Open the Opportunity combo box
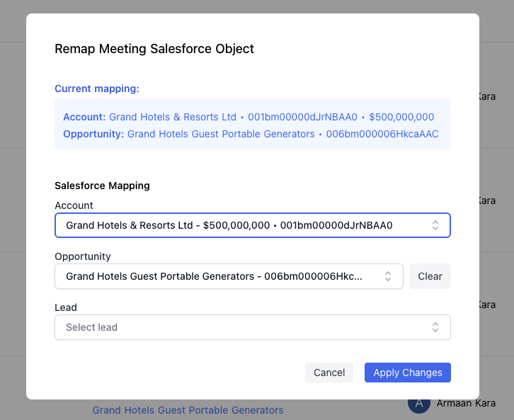The image size is (514, 420). point(229,276)
